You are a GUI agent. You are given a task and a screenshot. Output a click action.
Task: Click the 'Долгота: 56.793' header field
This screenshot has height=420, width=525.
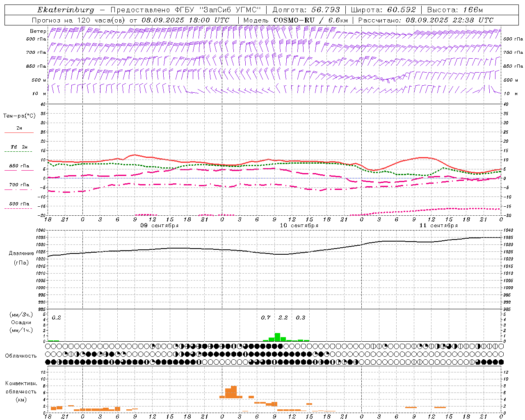pyautogui.click(x=306, y=10)
